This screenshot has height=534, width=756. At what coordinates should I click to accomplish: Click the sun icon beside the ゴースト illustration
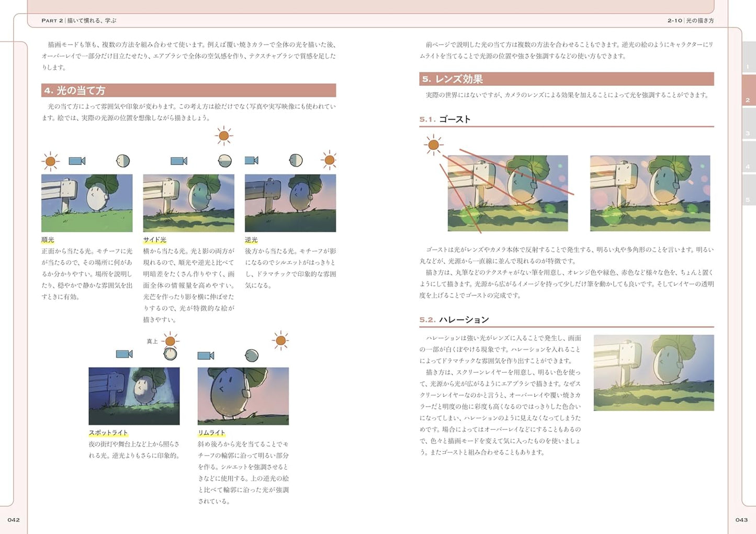point(433,144)
